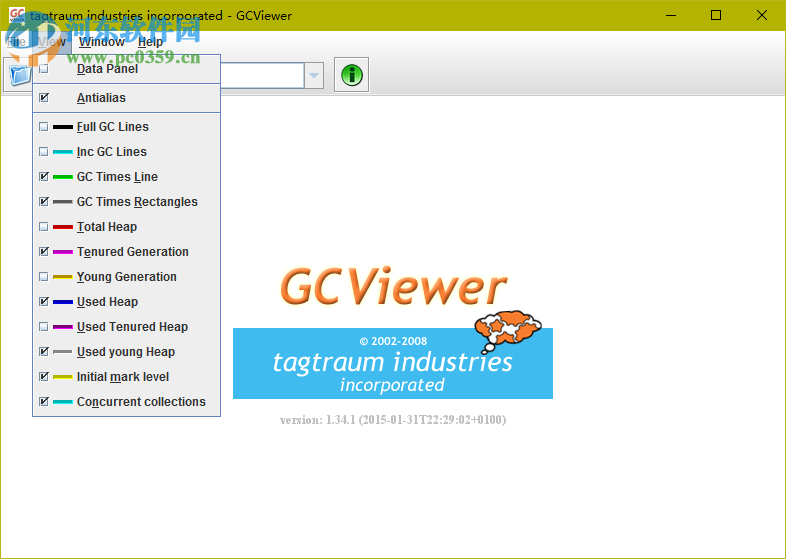
Task: Toggle the Used young Heap entry
Action: click(x=126, y=352)
